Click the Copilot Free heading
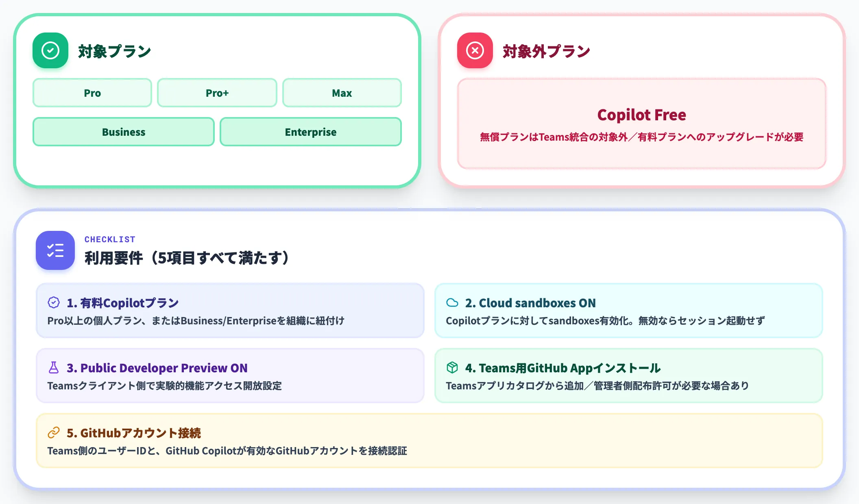The height and width of the screenshot is (504, 859). (642, 115)
